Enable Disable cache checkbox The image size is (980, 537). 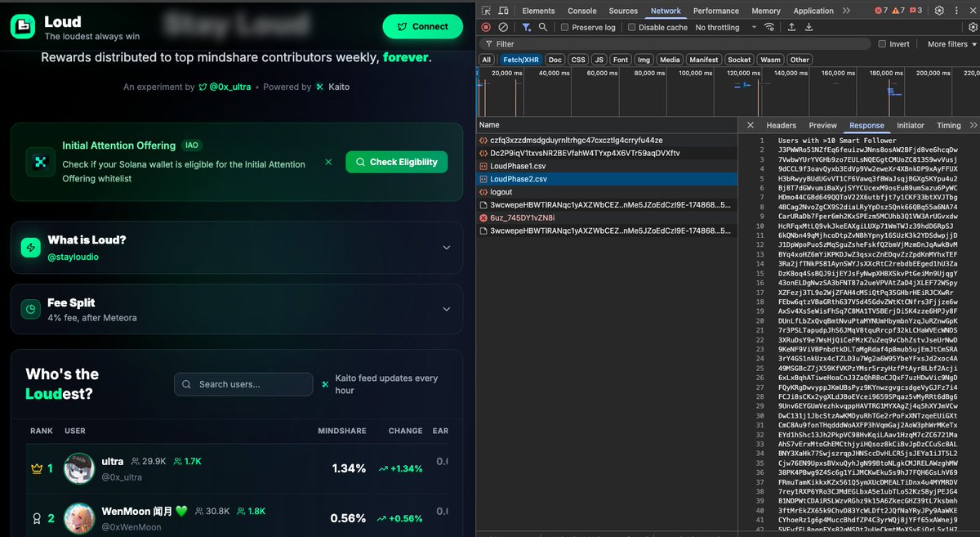[x=631, y=27]
